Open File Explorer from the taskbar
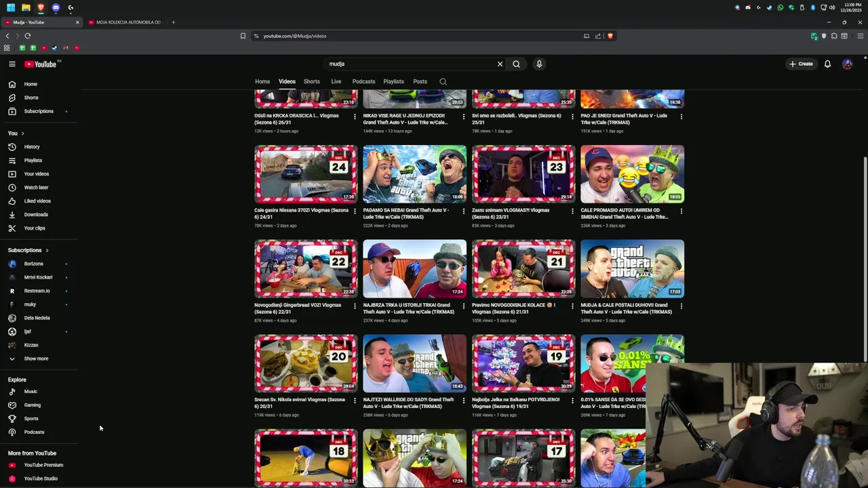This screenshot has height=488, width=868. coord(26,7)
